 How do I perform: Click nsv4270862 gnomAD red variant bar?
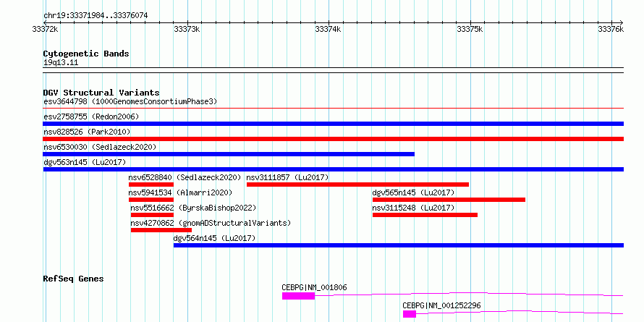pos(161,230)
